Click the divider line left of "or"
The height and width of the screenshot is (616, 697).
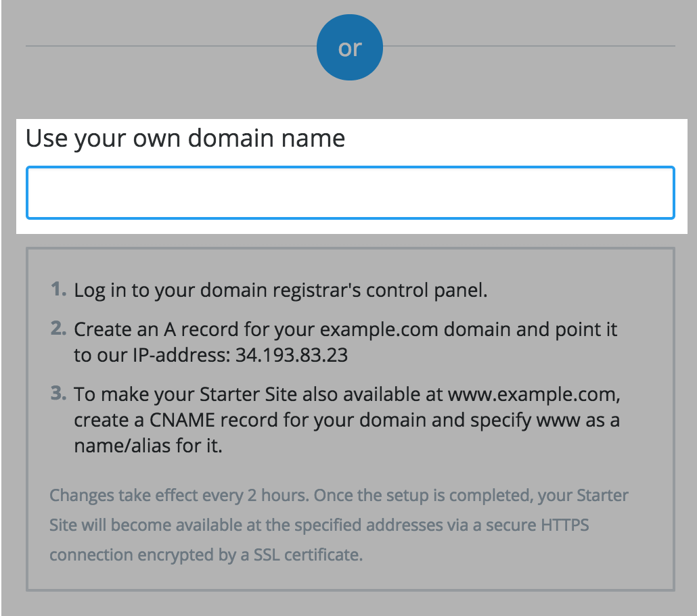pyautogui.click(x=169, y=47)
